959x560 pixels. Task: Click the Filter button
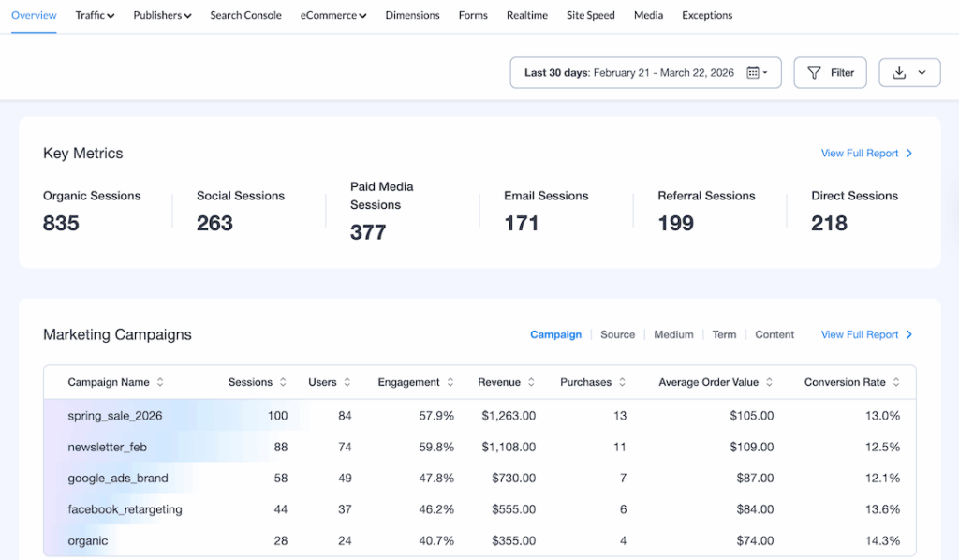pos(830,72)
